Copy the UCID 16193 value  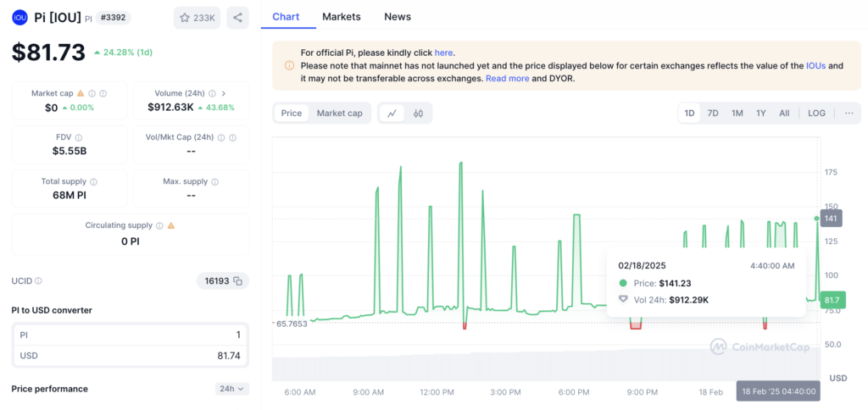point(237,281)
